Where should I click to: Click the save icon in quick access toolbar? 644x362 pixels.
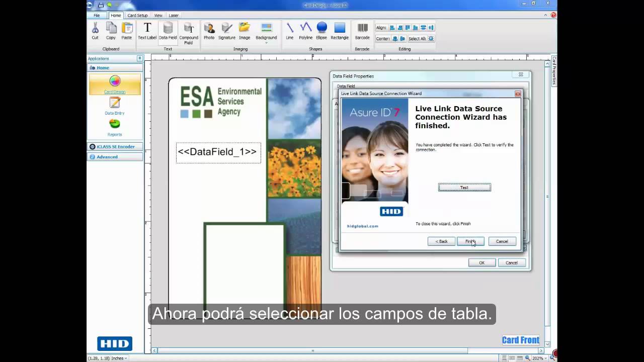(101, 5)
